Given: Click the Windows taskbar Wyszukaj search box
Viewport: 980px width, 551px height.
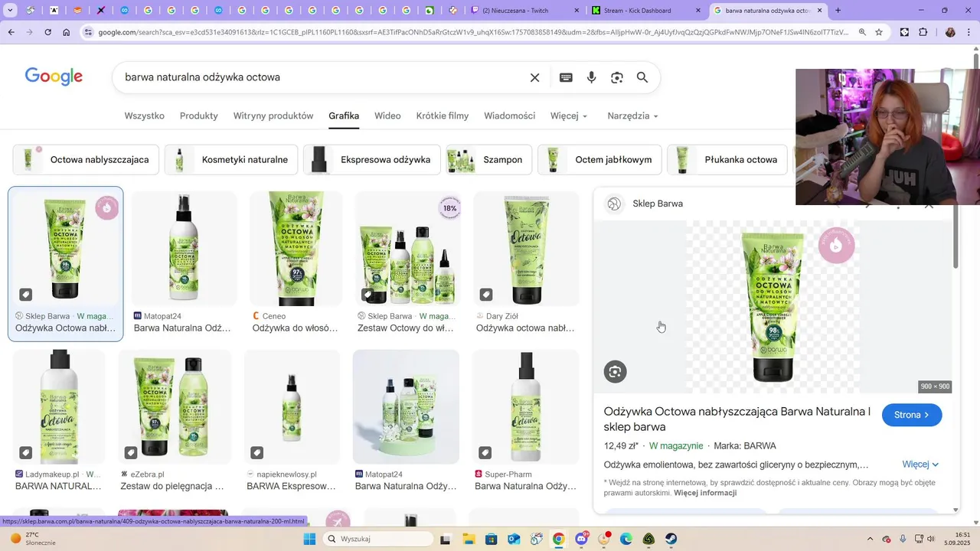Looking at the screenshot, I should point(377,539).
